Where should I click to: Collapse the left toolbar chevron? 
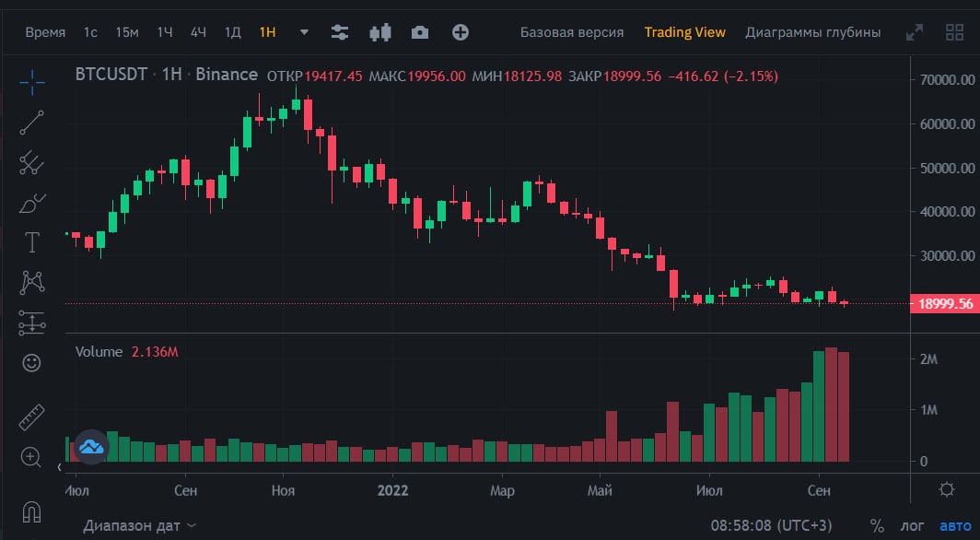point(59,467)
